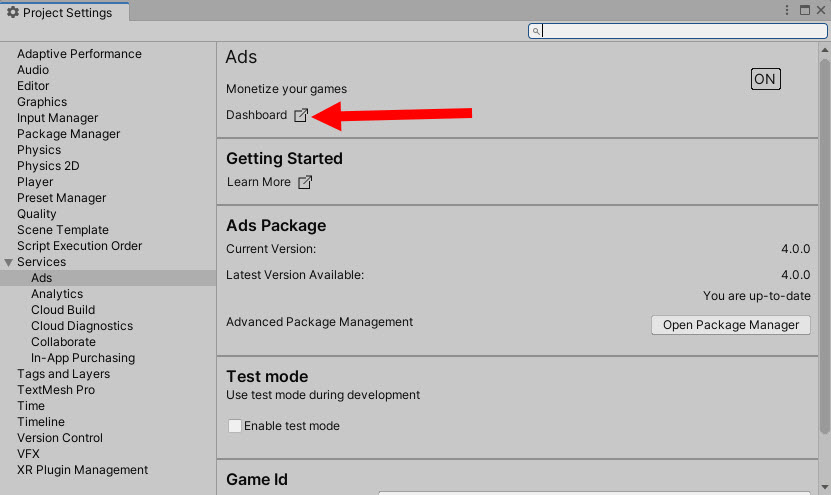Click the search magnifier icon

point(536,31)
